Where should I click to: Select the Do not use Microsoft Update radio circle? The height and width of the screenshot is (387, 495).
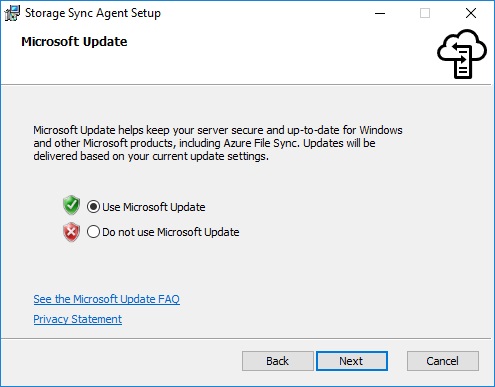pyautogui.click(x=93, y=232)
